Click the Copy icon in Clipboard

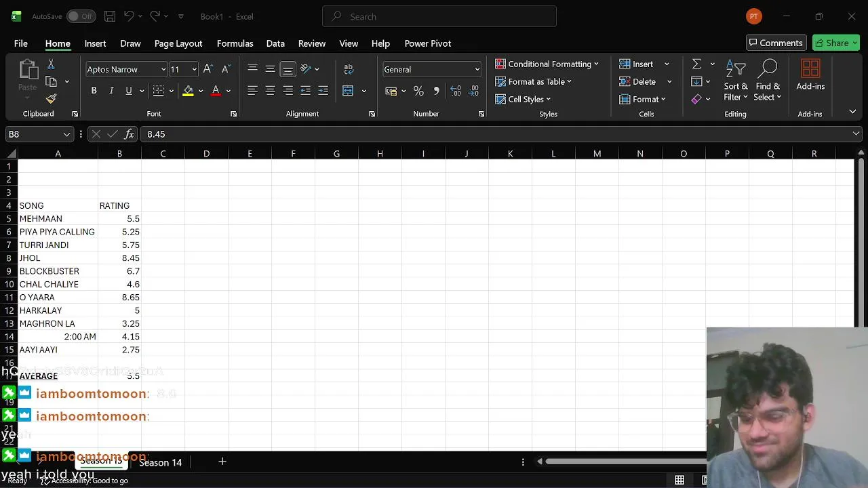point(51,81)
